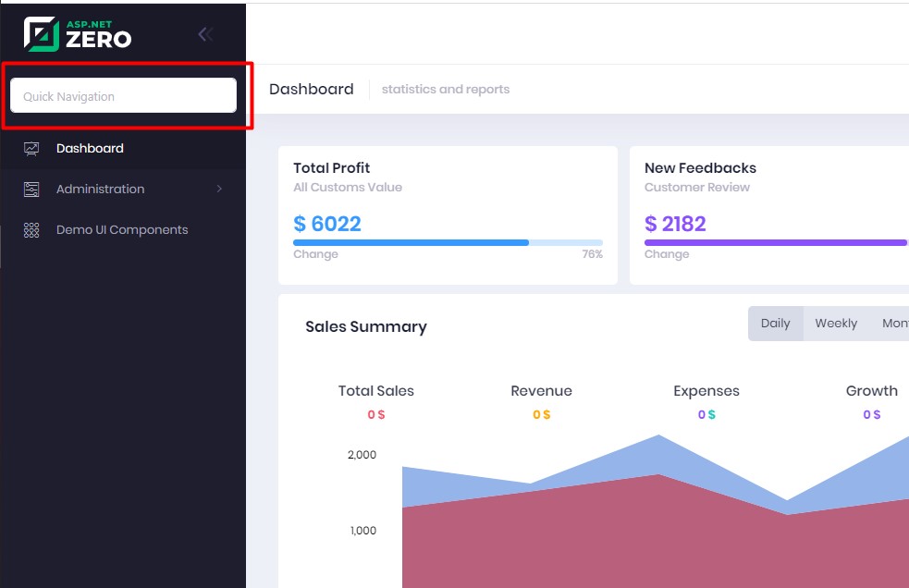Focus the Quick Navigation search field
909x588 pixels.
(123, 96)
